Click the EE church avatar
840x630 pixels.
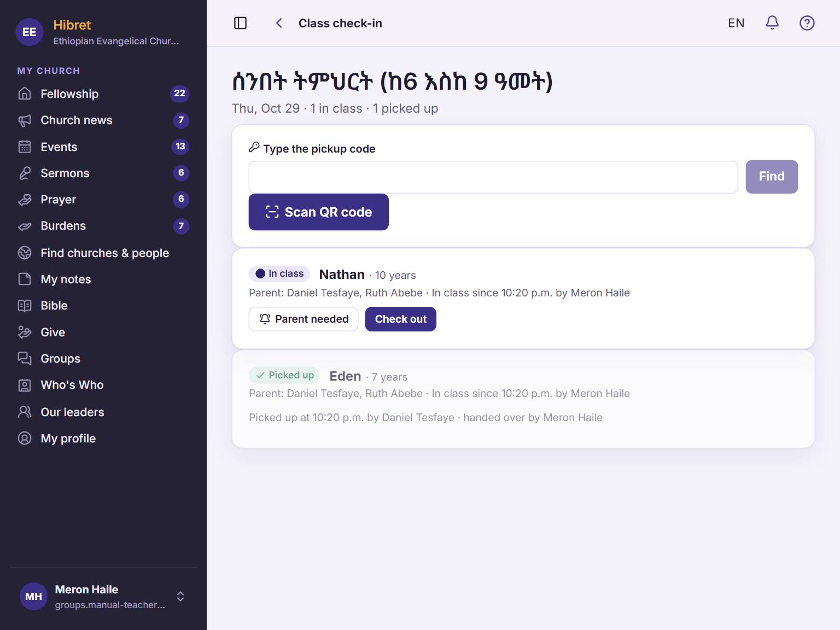[29, 32]
